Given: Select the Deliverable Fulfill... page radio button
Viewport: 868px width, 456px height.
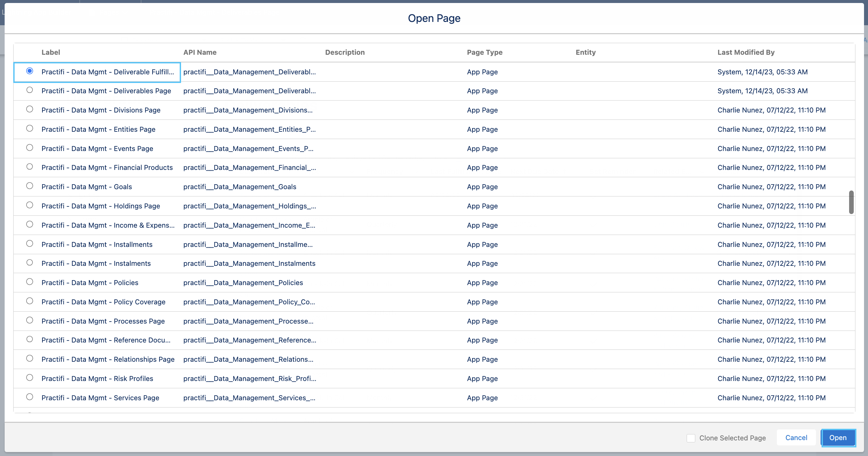Looking at the screenshot, I should coord(30,71).
